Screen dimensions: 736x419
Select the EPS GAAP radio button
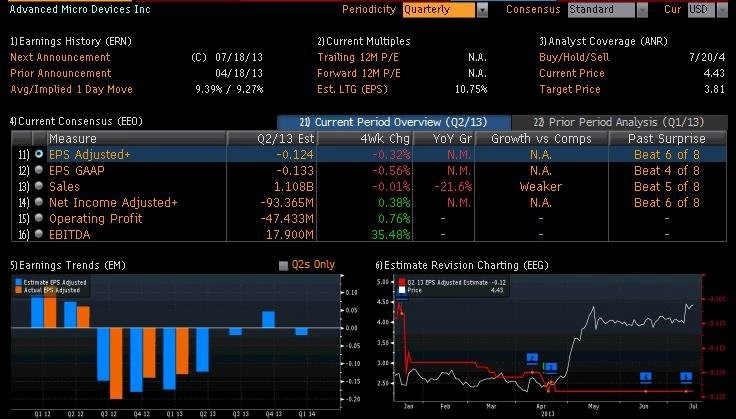(38, 170)
